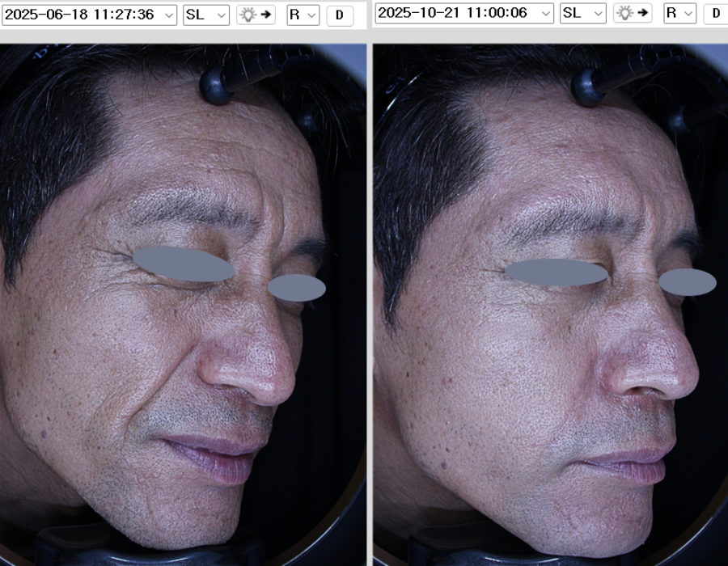Click the light direction icon in left panel
728x566 pixels.
point(256,15)
